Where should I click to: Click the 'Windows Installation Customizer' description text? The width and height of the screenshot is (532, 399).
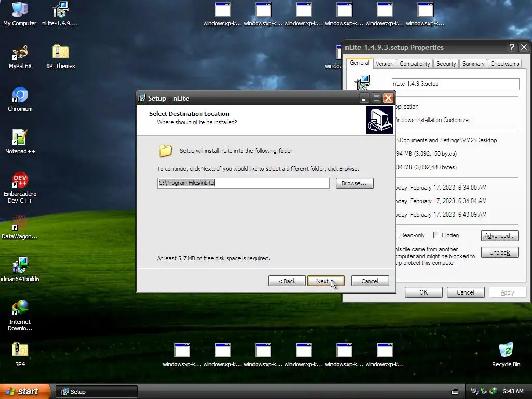click(433, 120)
